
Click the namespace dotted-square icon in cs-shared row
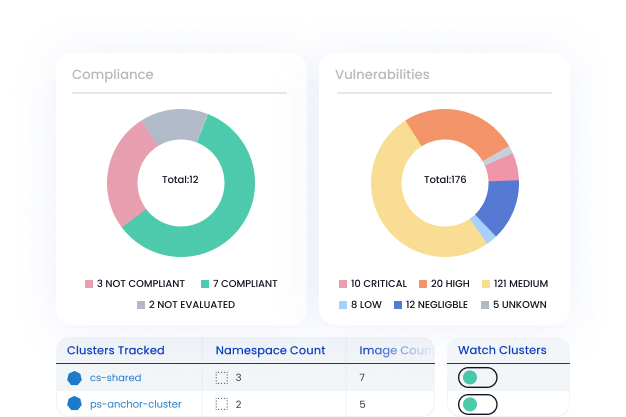coord(222,378)
